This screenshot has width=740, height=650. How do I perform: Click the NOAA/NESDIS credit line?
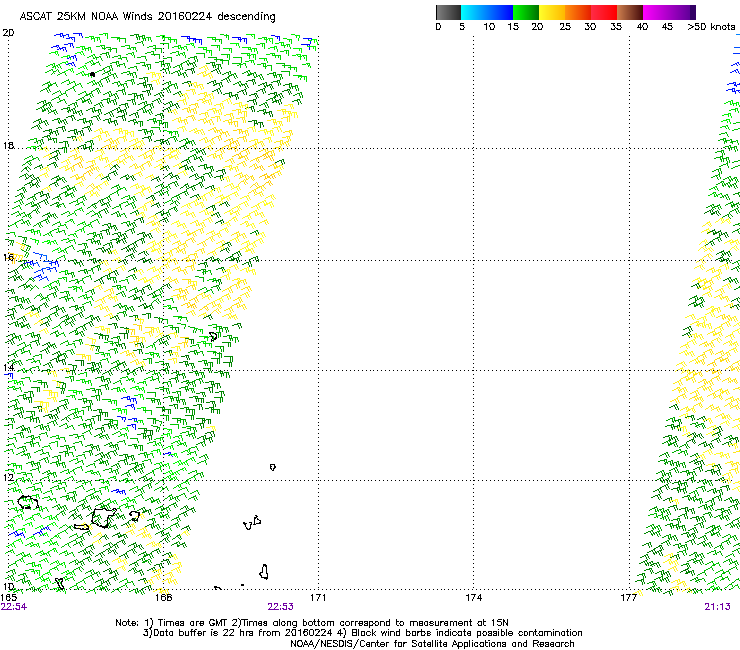[432, 644]
